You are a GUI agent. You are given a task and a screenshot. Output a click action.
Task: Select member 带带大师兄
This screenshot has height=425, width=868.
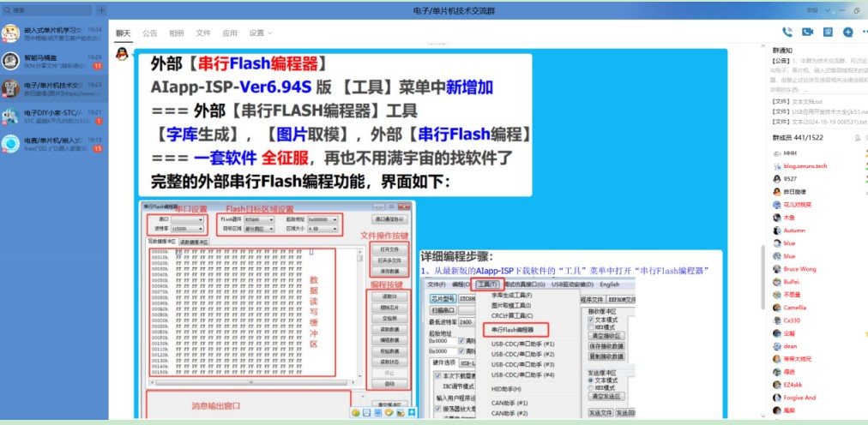[x=798, y=359]
